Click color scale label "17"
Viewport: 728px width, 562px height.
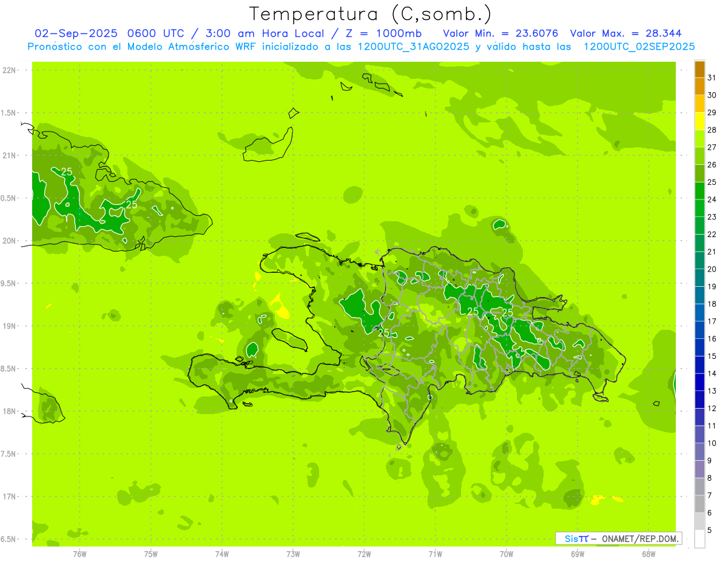click(x=712, y=321)
